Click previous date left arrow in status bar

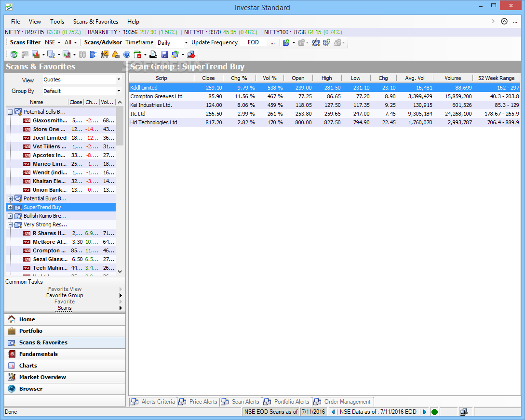click(x=333, y=412)
